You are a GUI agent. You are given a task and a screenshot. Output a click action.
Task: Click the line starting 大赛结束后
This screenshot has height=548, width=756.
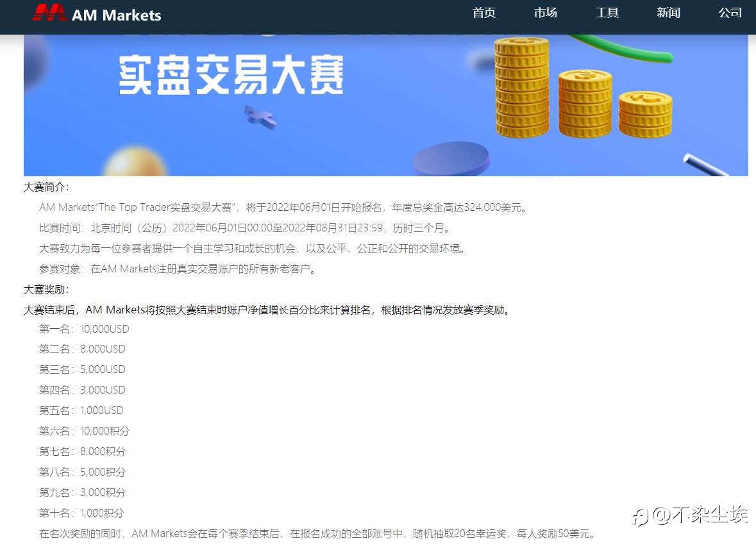click(267, 310)
